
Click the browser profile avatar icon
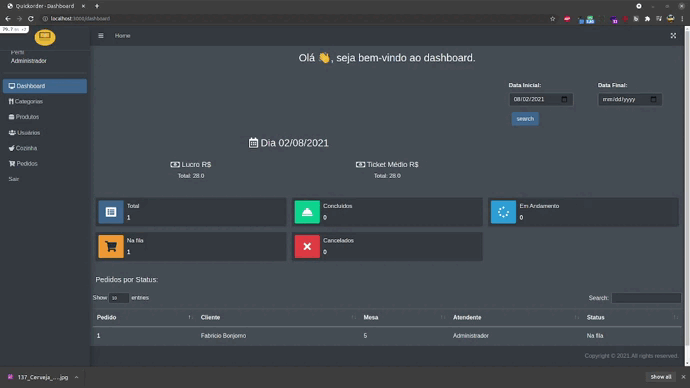670,18
